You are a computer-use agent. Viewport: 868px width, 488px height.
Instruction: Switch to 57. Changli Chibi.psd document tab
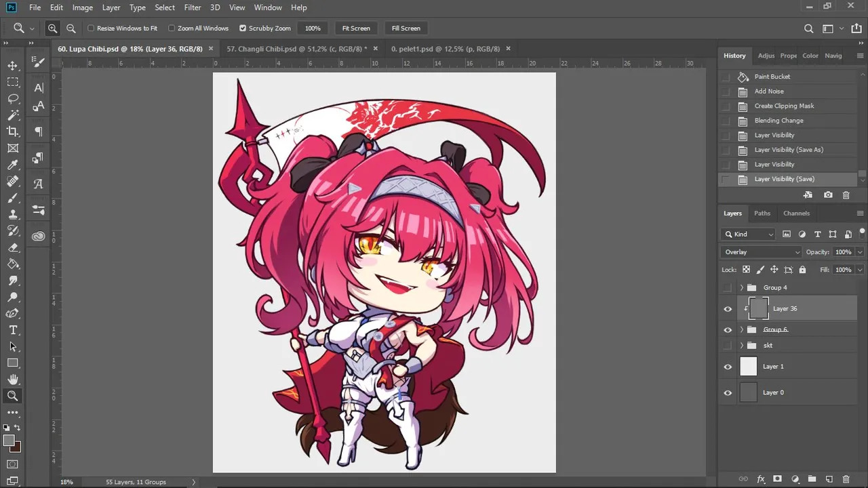297,49
